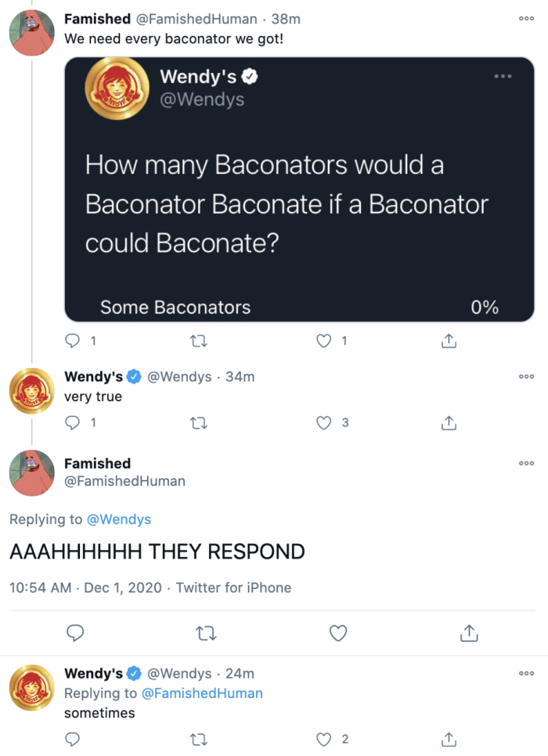Reply to the "every baconator" tweet
The image size is (548, 756).
(x=73, y=341)
